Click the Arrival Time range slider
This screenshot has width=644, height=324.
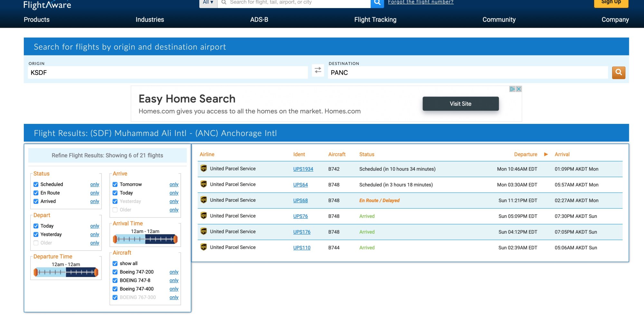(x=145, y=239)
